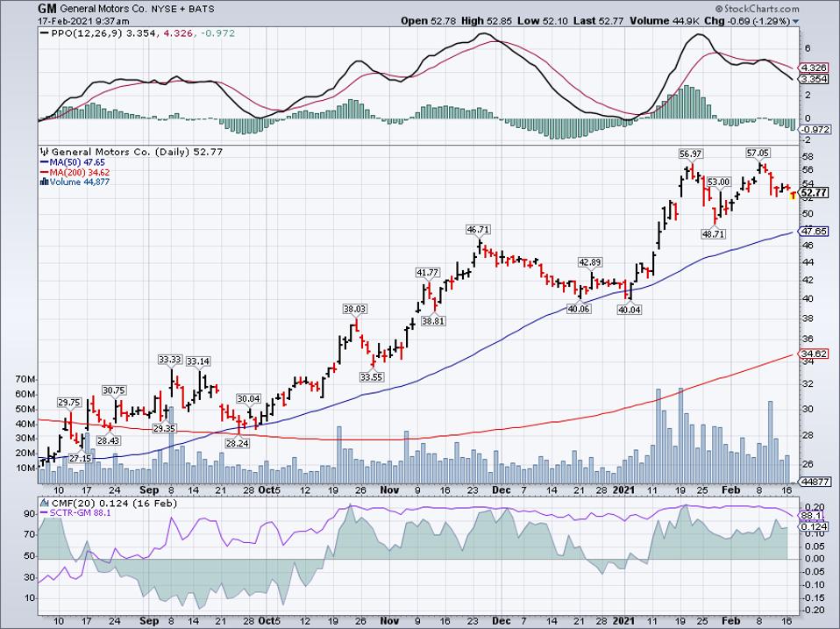Image resolution: width=840 pixels, height=629 pixels.
Task: Click the 46.71 high price label
Action: coord(478,230)
